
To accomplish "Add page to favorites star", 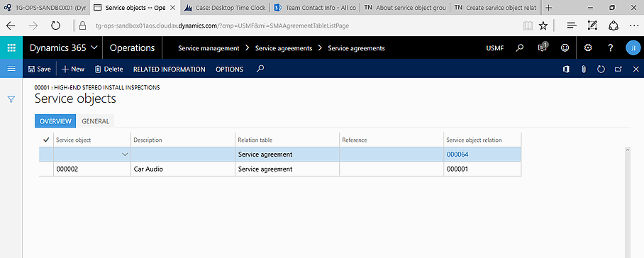I will [543, 26].
